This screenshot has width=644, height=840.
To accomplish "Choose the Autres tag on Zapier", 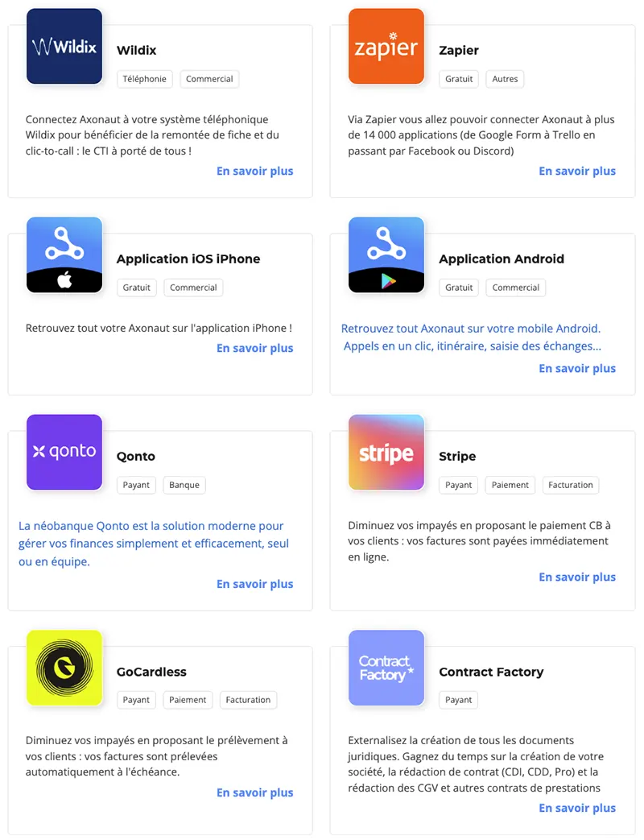I will [x=505, y=79].
